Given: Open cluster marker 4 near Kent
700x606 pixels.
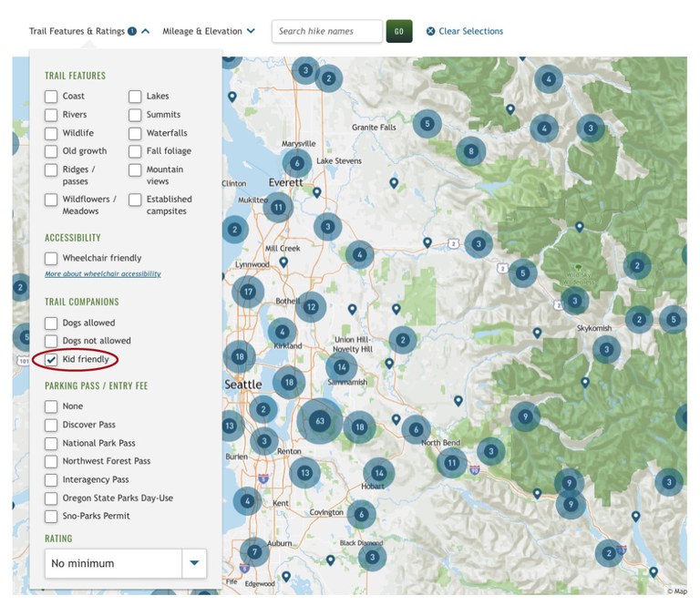Looking at the screenshot, I should (247, 501).
